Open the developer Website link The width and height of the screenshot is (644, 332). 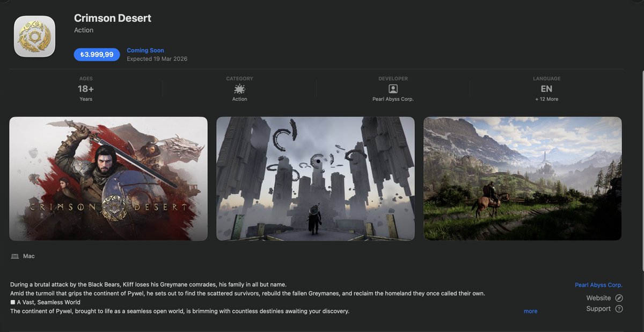[598, 298]
